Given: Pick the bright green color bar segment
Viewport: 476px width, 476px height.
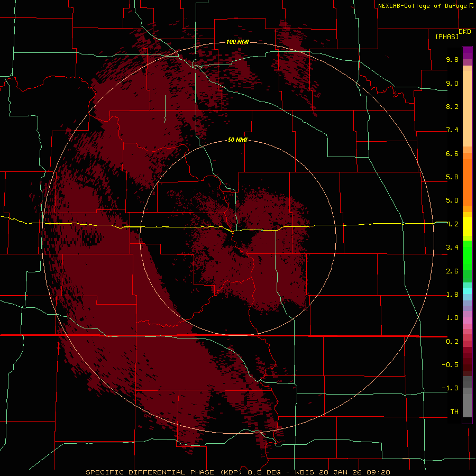Looking at the screenshot, I should coord(467,255).
